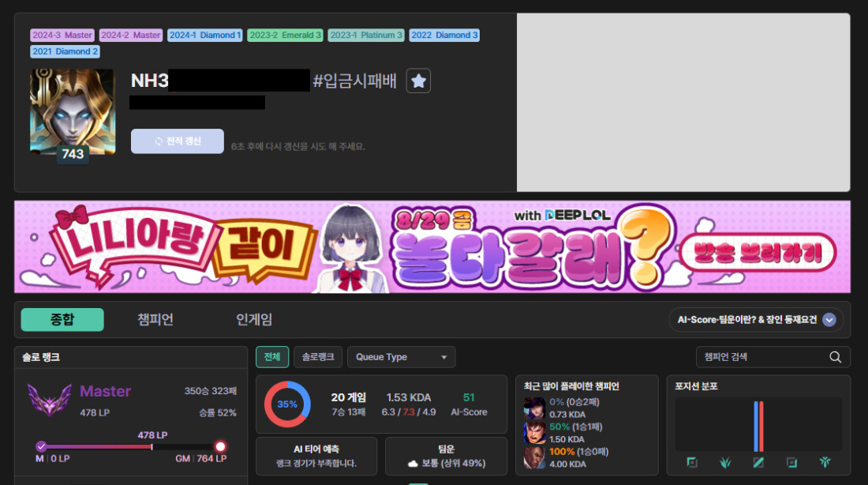Click the Master tier emblem icon
This screenshot has height=485, width=868.
tap(48, 400)
